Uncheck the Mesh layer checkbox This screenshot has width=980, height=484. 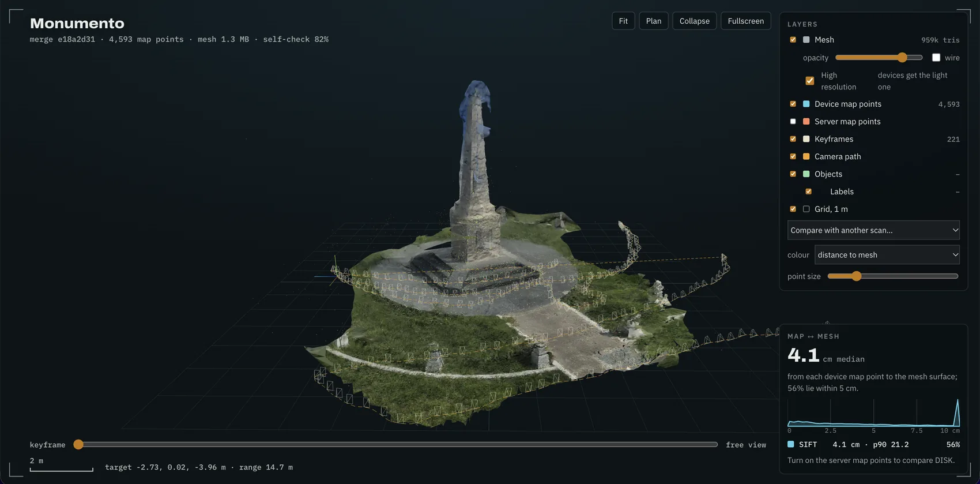click(x=793, y=40)
